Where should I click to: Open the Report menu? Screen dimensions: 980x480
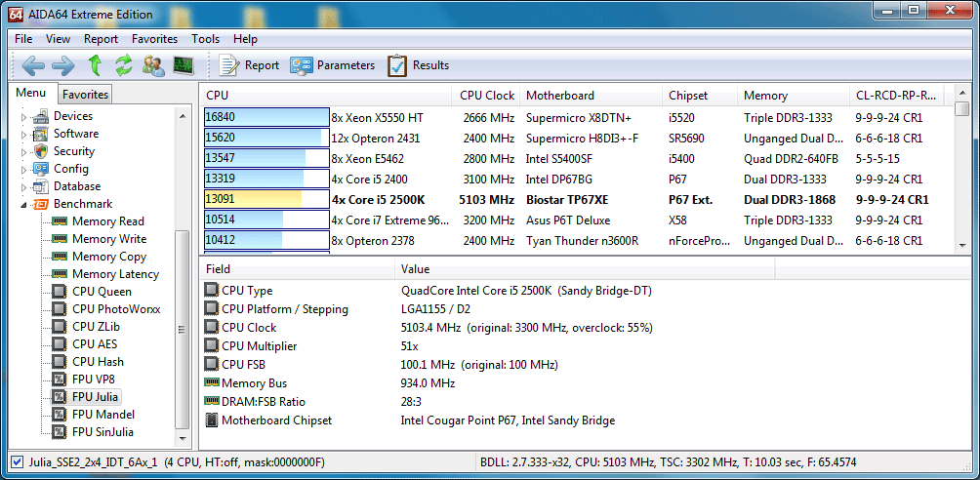[102, 39]
